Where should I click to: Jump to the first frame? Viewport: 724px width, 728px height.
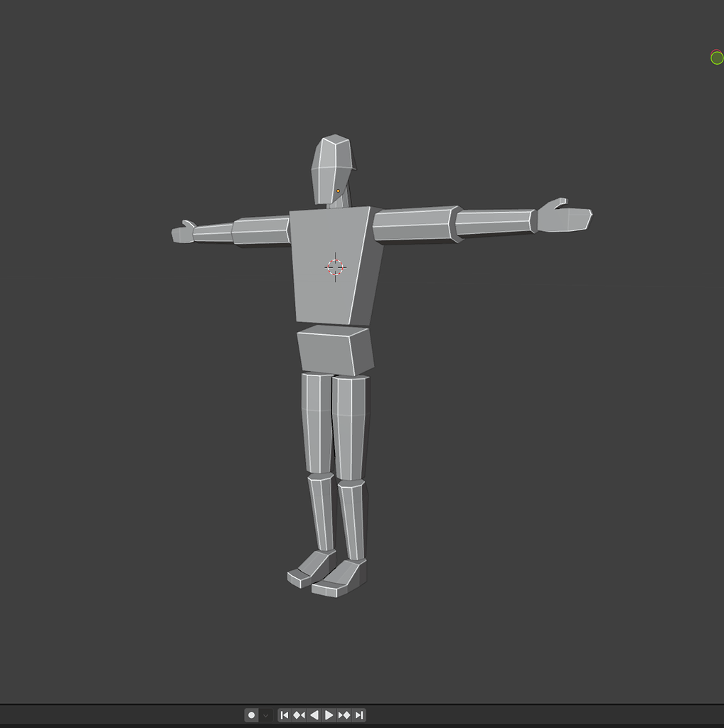[284, 715]
